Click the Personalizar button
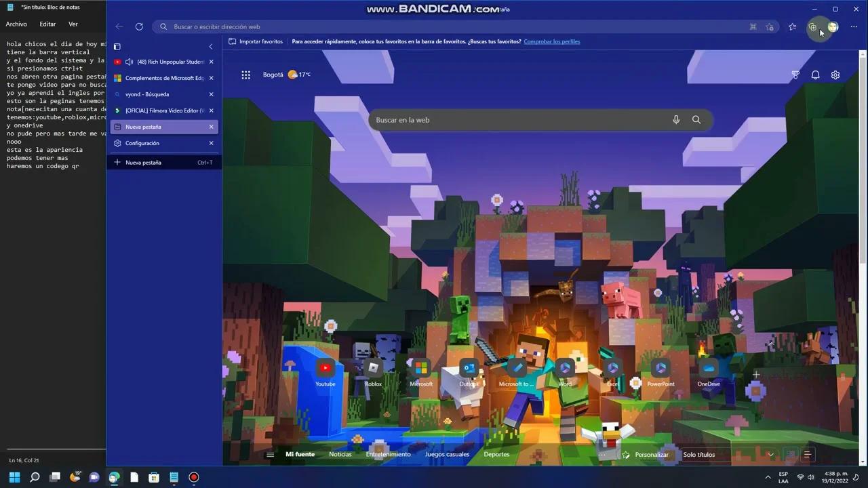 (x=646, y=455)
